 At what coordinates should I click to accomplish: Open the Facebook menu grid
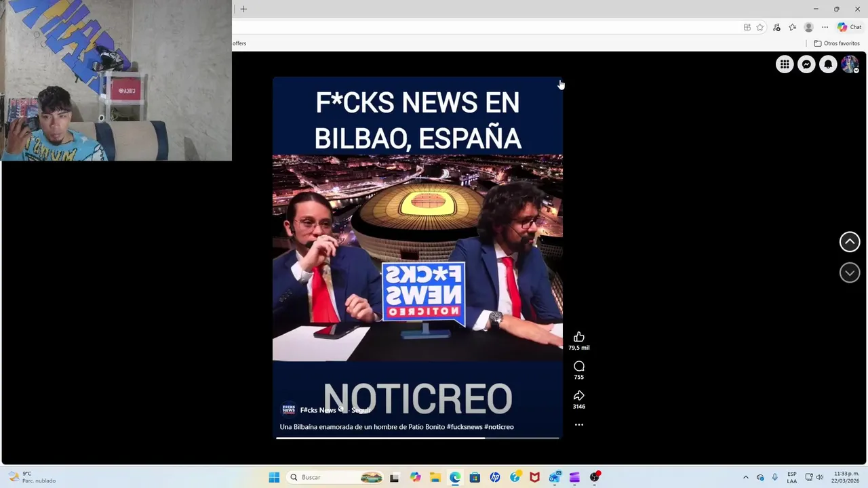click(785, 64)
